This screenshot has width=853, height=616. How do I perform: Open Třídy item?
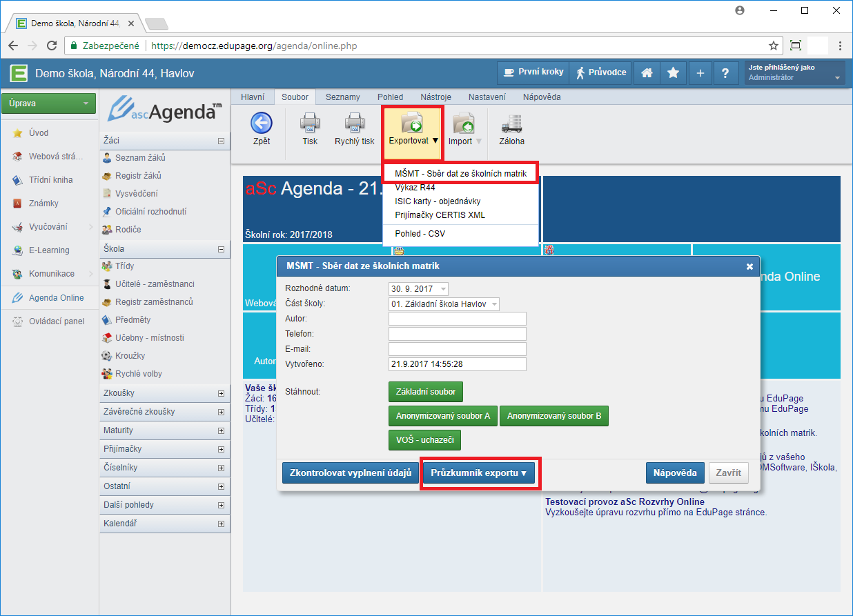[125, 266]
